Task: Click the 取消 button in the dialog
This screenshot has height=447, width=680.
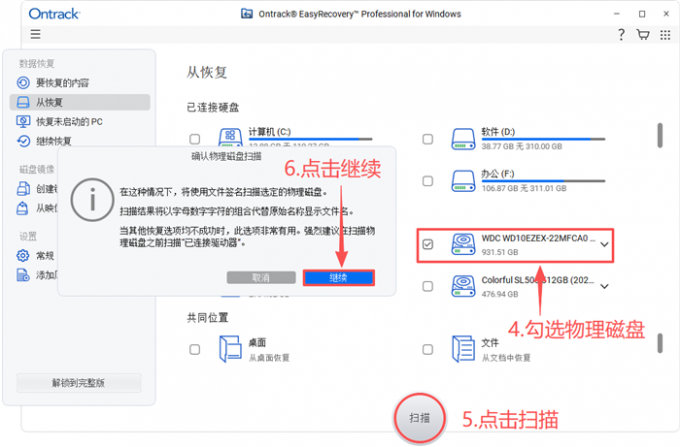Action: [261, 277]
